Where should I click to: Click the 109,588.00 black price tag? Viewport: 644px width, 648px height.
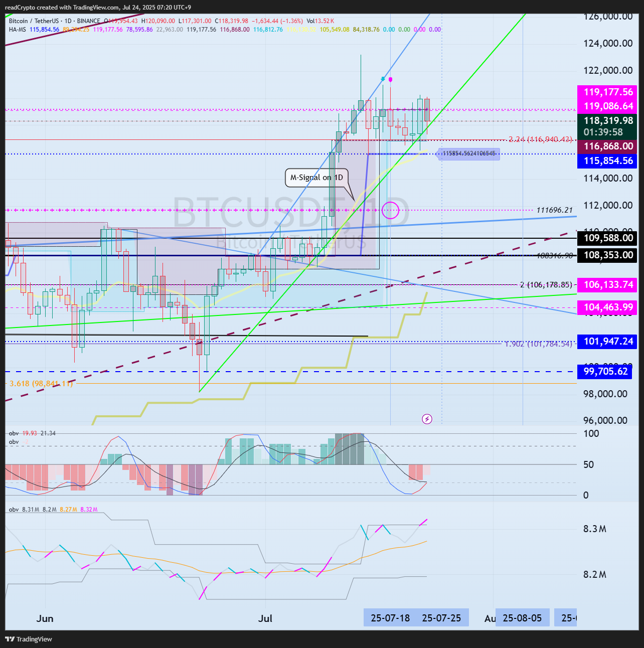click(608, 238)
